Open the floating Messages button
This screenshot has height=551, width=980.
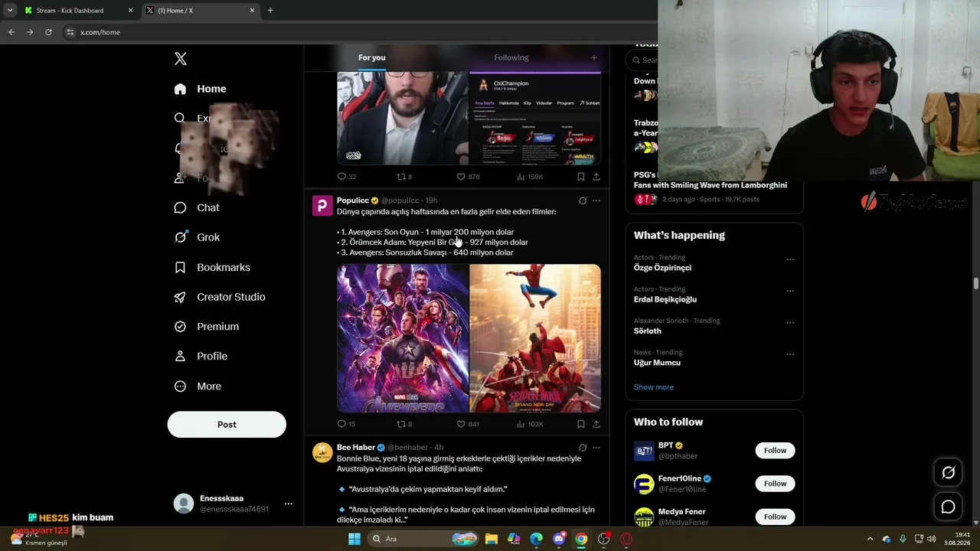pos(948,507)
